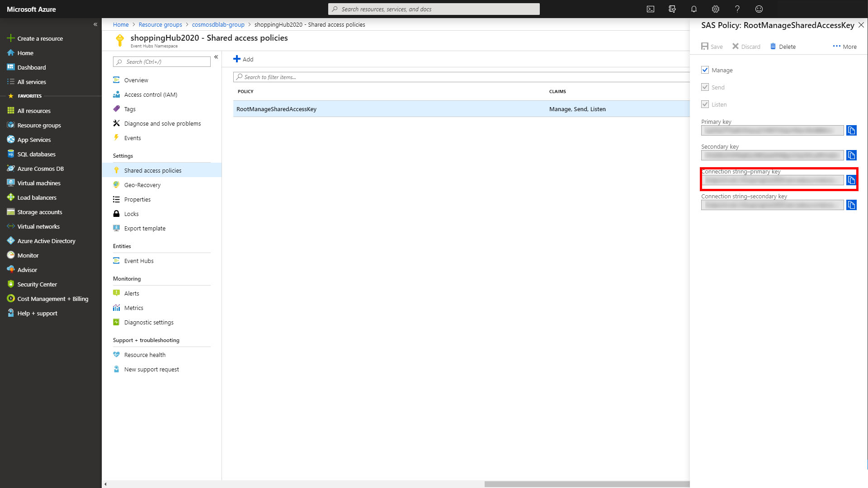Viewport: 868px width, 488px height.
Task: Select the RootManageSharedAccessKey policy row
Action: coord(461,109)
